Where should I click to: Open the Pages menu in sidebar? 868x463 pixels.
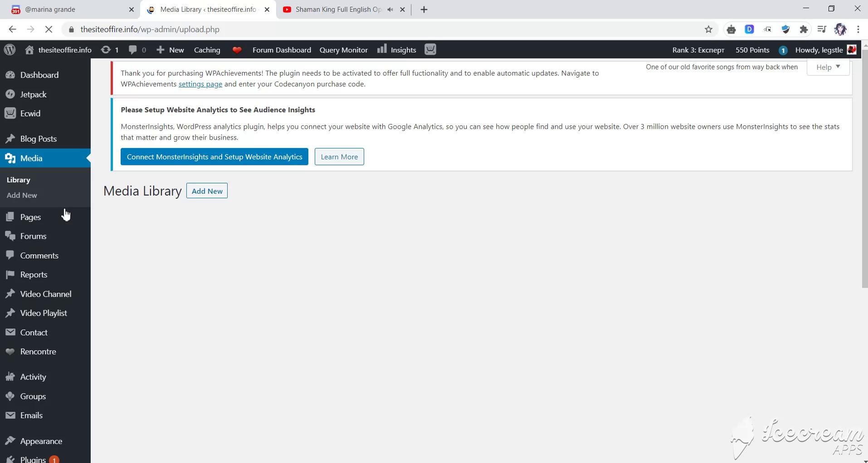point(30,217)
